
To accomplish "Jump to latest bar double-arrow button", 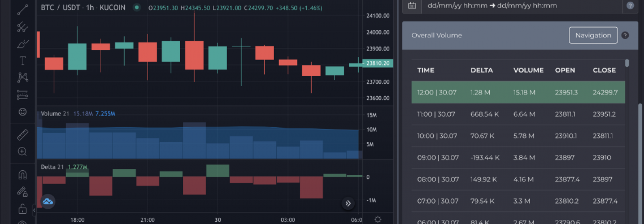I will pyautogui.click(x=348, y=203).
